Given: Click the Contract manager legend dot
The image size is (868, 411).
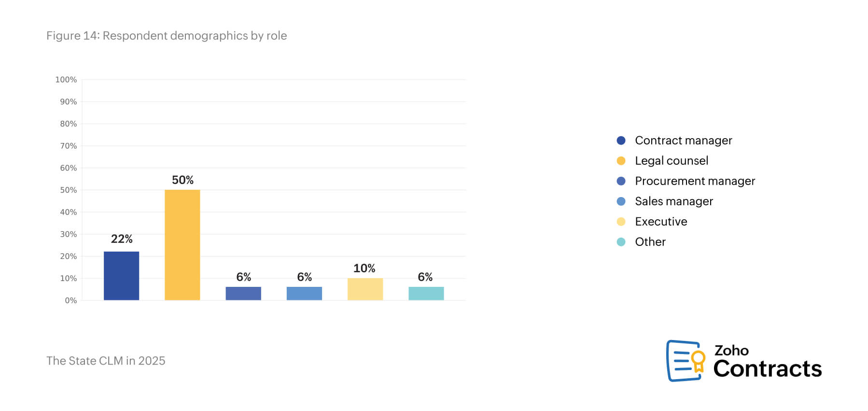Looking at the screenshot, I should (621, 141).
